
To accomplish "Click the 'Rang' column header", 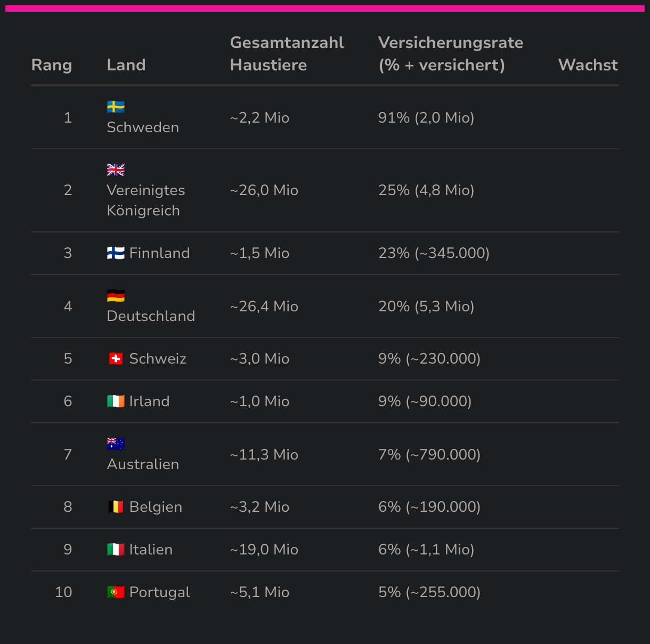I will [x=52, y=65].
